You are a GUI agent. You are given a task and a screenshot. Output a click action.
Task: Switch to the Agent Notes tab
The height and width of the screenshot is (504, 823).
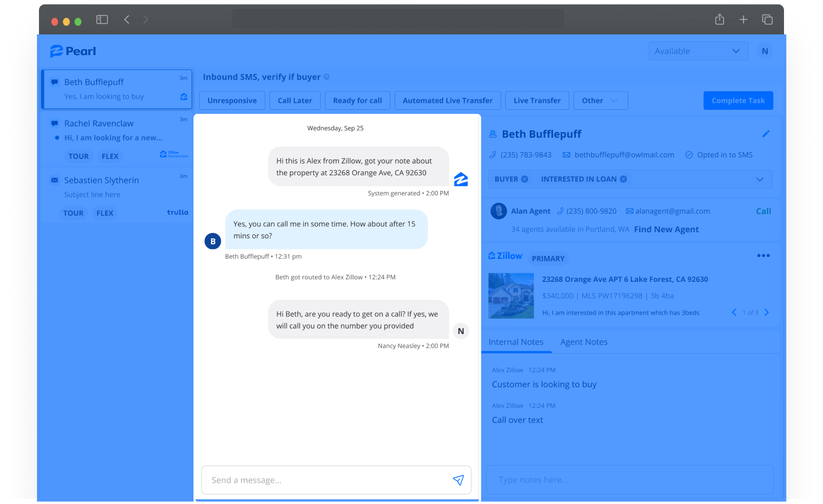[x=584, y=342]
